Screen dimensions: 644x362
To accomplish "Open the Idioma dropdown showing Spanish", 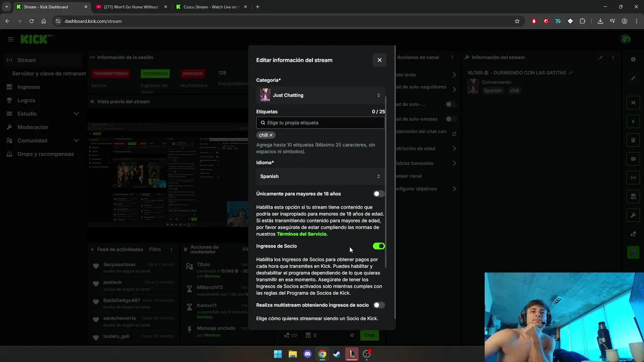I will click(x=320, y=176).
